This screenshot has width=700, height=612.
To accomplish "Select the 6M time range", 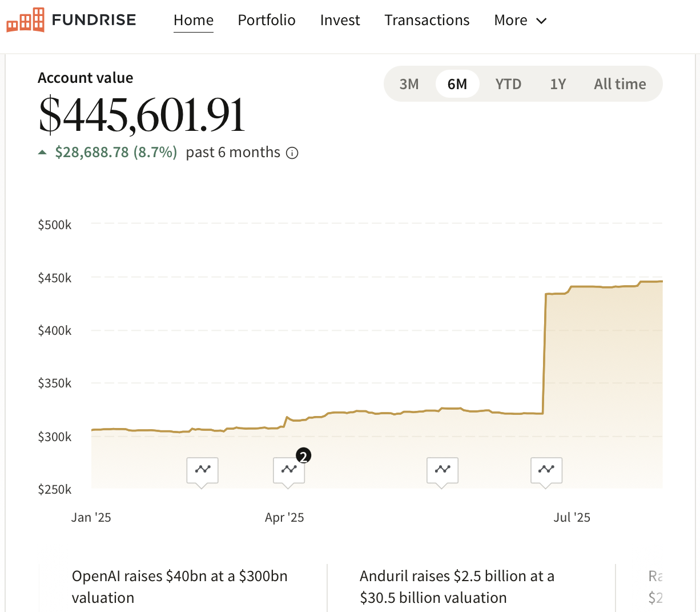I will click(x=457, y=84).
